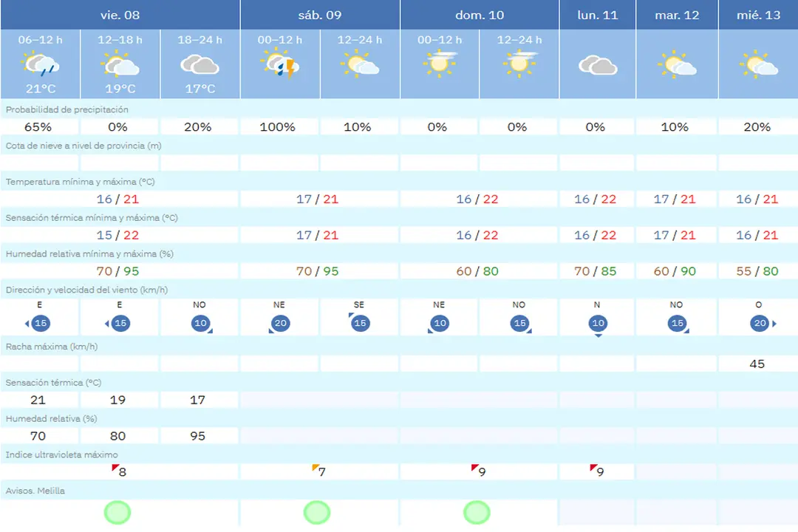Click the overcast cloud icon for 18–24 h
The height and width of the screenshot is (532, 798).
pos(199,65)
